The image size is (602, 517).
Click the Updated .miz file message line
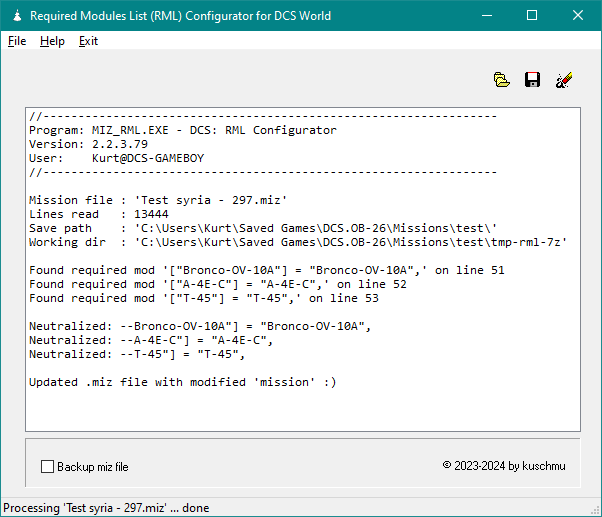[182, 382]
